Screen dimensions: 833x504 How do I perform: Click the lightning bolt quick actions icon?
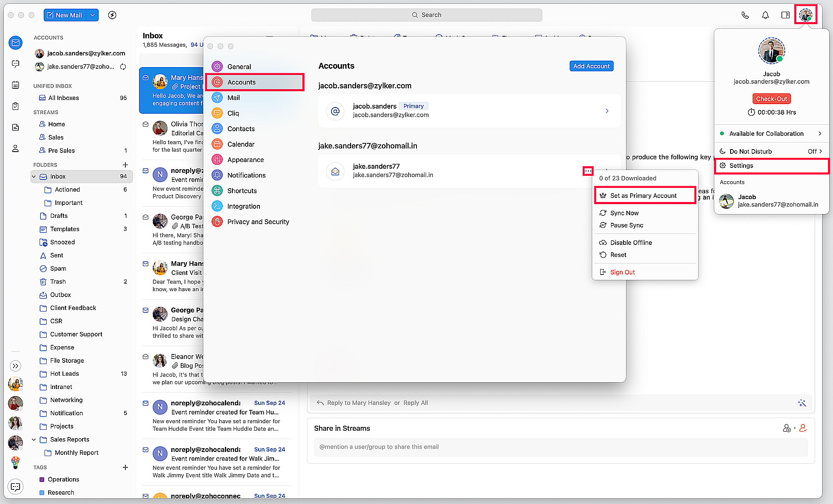(112, 15)
